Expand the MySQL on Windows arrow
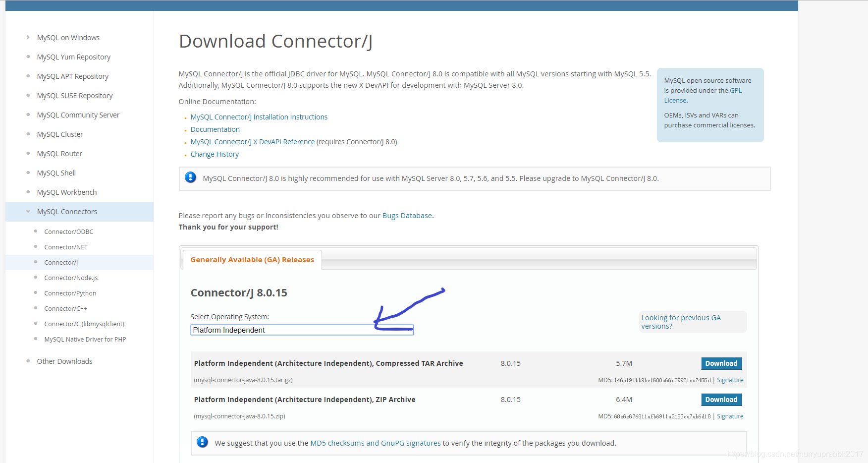The height and width of the screenshot is (463, 868). [28, 37]
